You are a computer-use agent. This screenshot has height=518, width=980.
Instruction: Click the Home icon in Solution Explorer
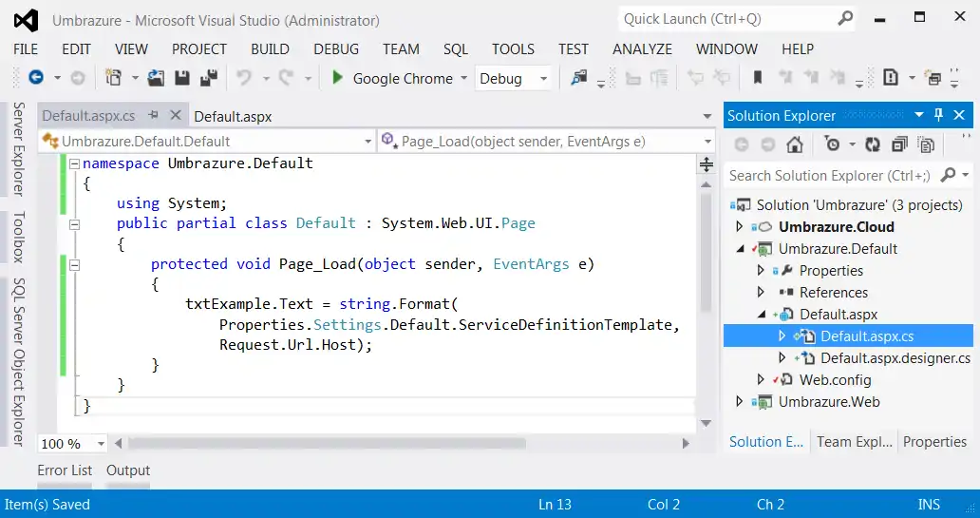(795, 144)
